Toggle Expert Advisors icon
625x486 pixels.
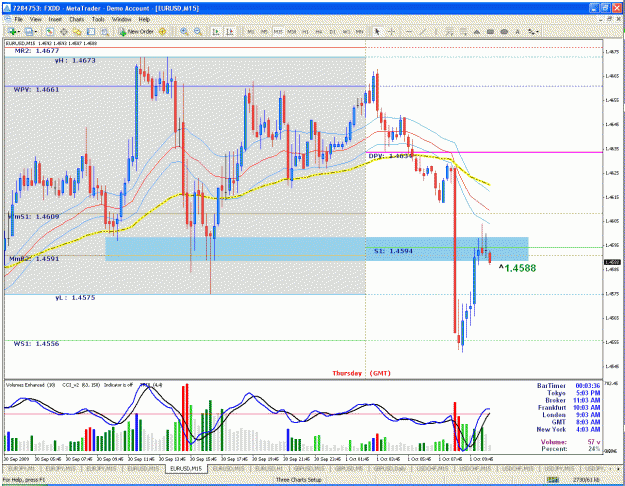point(162,31)
